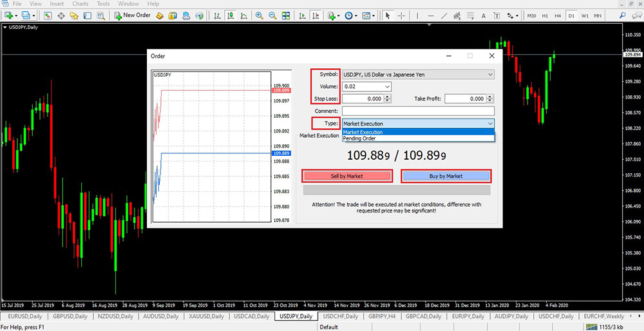Click the green signal broadcast icon
The height and width of the screenshot is (331, 644).
199,15
